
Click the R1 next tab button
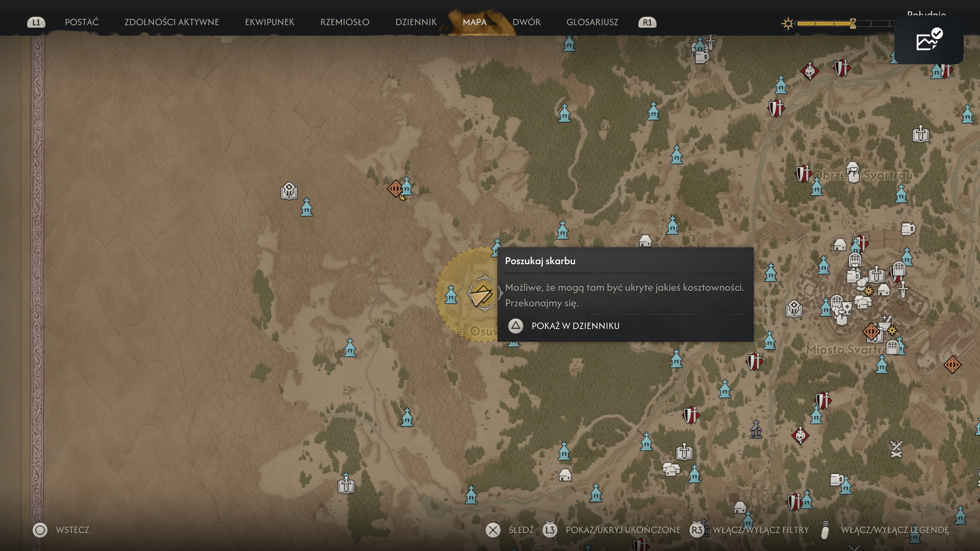647,22
